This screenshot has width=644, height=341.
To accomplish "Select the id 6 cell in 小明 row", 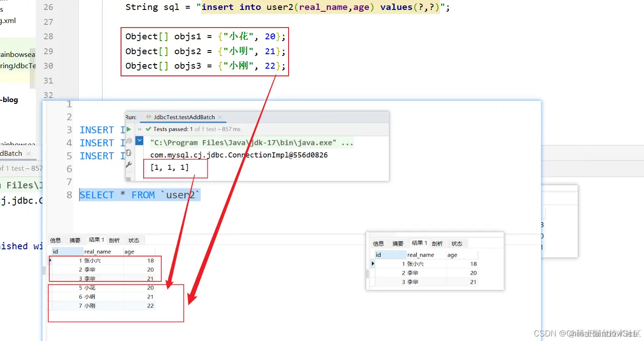I will pyautogui.click(x=68, y=297).
